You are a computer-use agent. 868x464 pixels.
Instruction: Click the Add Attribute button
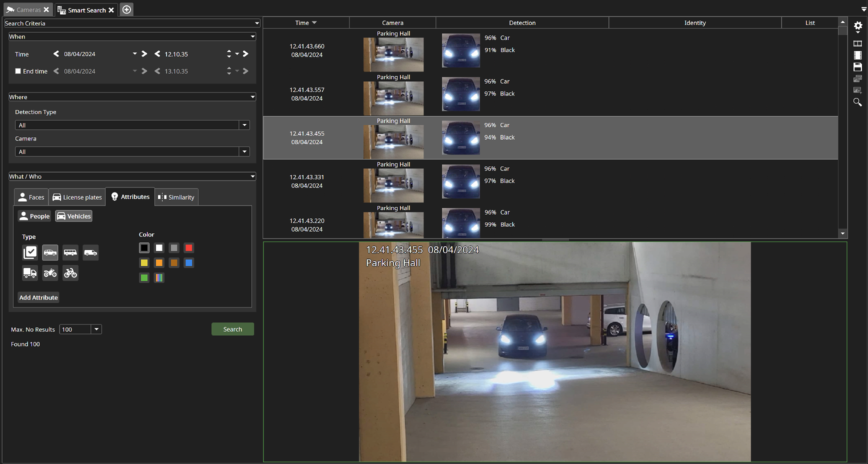38,297
